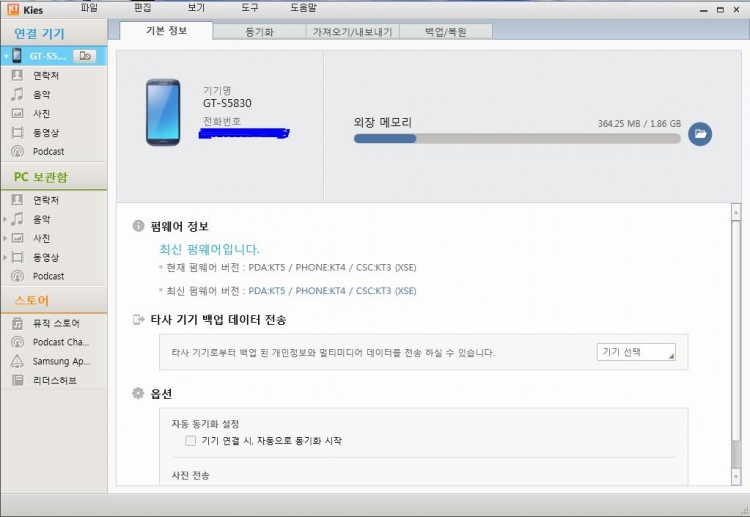The height and width of the screenshot is (517, 750).
Task: Switch to the 가져오기/내보내기 tab
Action: pos(353,32)
